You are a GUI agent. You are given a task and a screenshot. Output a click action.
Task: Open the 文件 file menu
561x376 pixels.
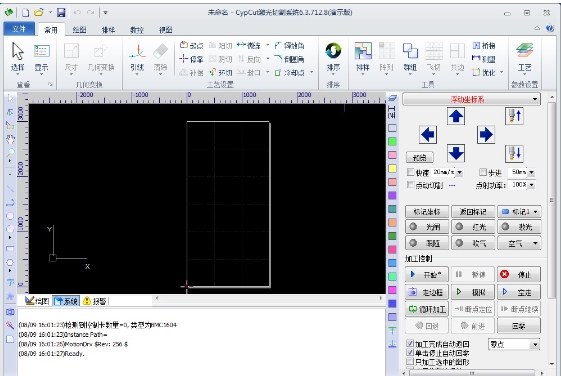[19, 29]
